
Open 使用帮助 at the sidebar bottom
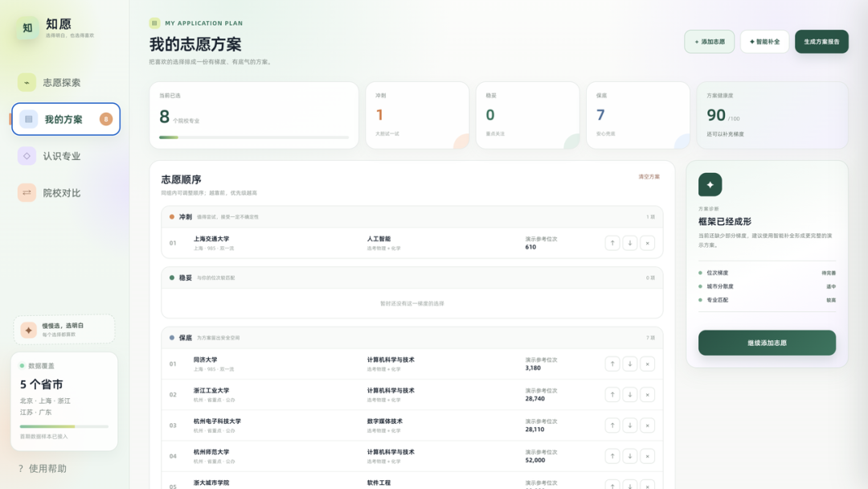[43, 469]
